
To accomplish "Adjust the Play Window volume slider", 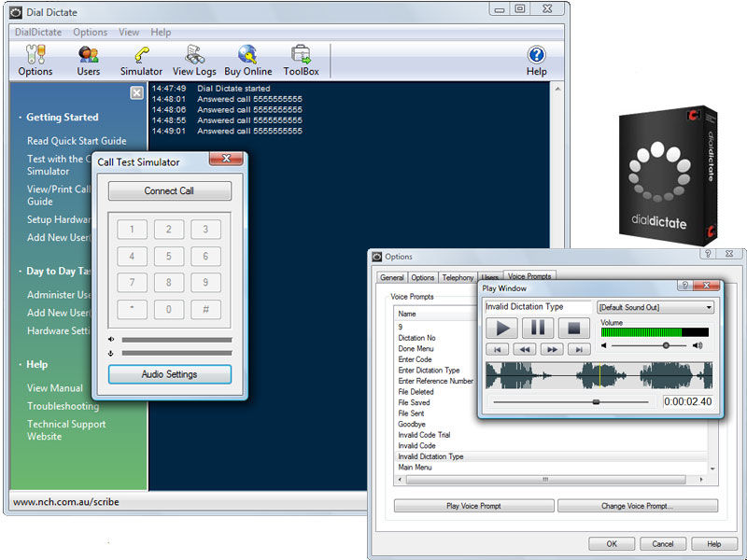I will (666, 345).
